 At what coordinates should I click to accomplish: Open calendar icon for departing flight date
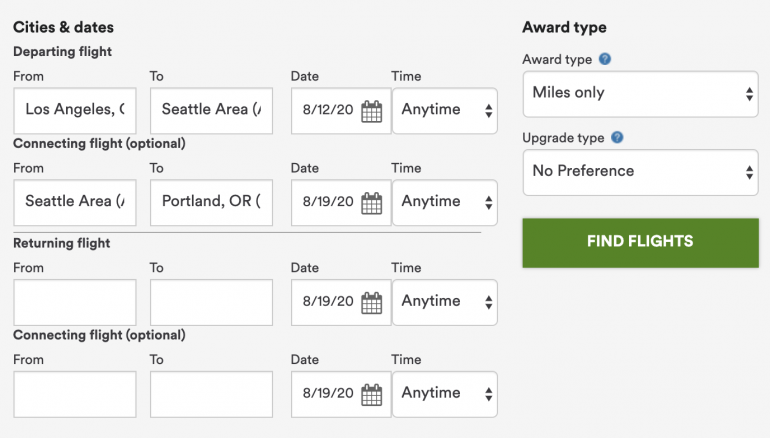(x=371, y=111)
